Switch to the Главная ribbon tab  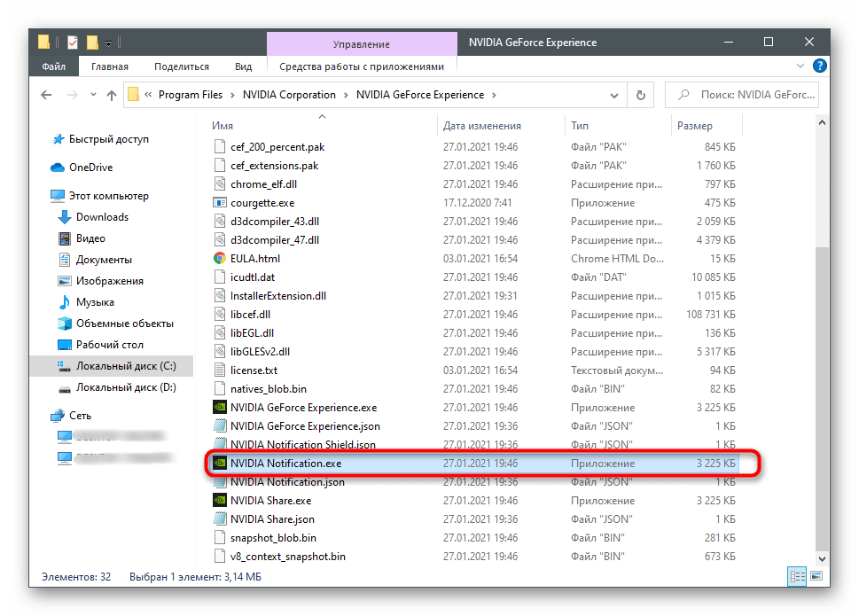(x=110, y=66)
